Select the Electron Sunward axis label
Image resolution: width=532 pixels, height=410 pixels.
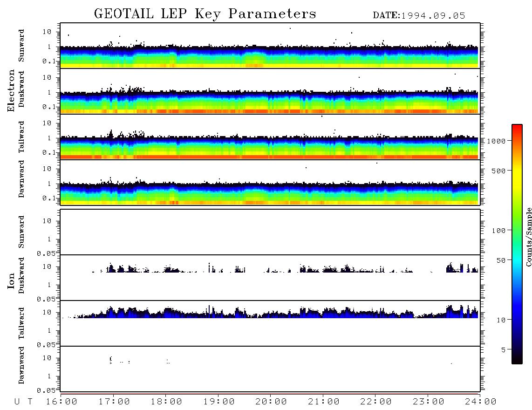[21, 46]
